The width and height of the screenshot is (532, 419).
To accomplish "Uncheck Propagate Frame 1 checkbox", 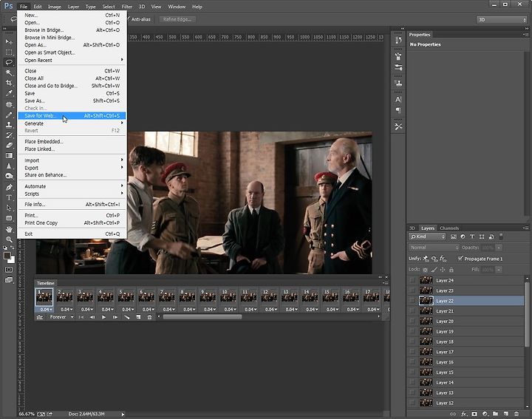I will 460,259.
